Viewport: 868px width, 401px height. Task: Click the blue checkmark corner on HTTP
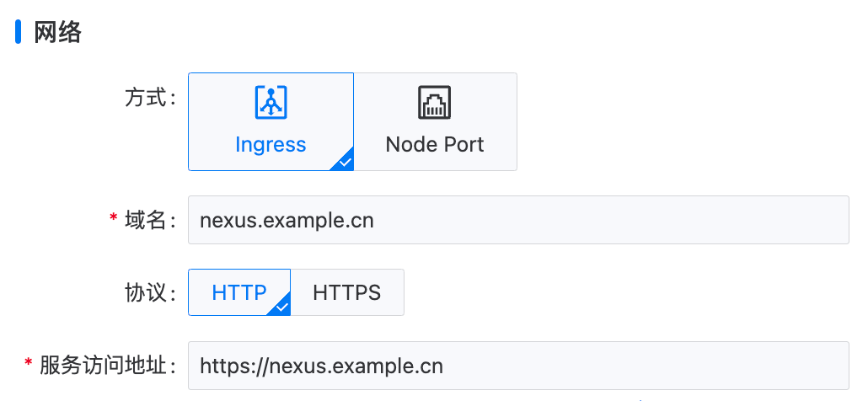click(281, 307)
